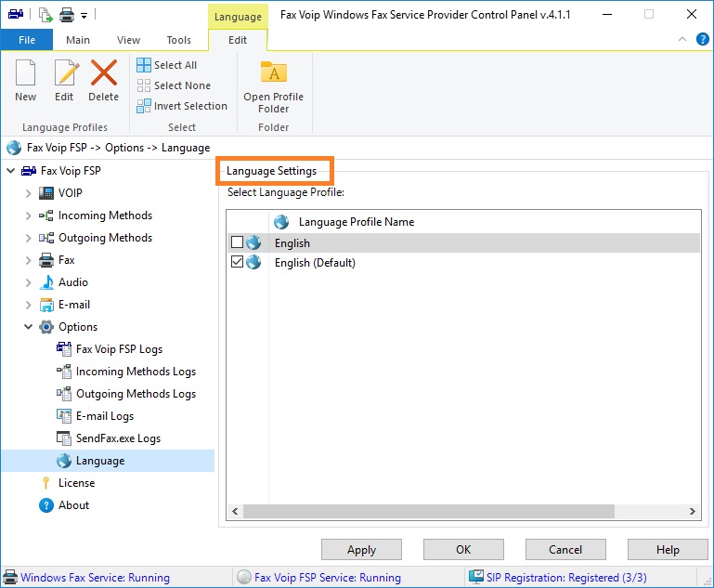Screen dimensions: 714x588
Task: Expand the Incoming Methods tree node
Action: tap(28, 216)
